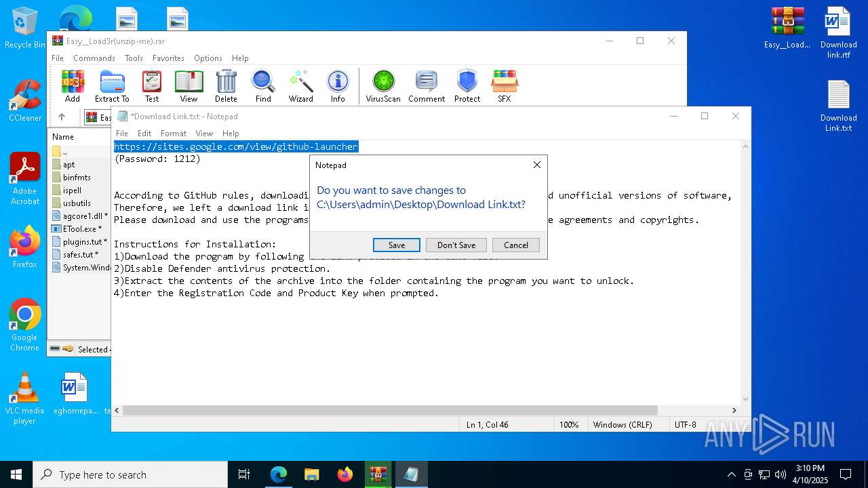Click the taskbar clock showing 3:10 PM
Viewport: 868px width, 488px height.
coord(810,474)
